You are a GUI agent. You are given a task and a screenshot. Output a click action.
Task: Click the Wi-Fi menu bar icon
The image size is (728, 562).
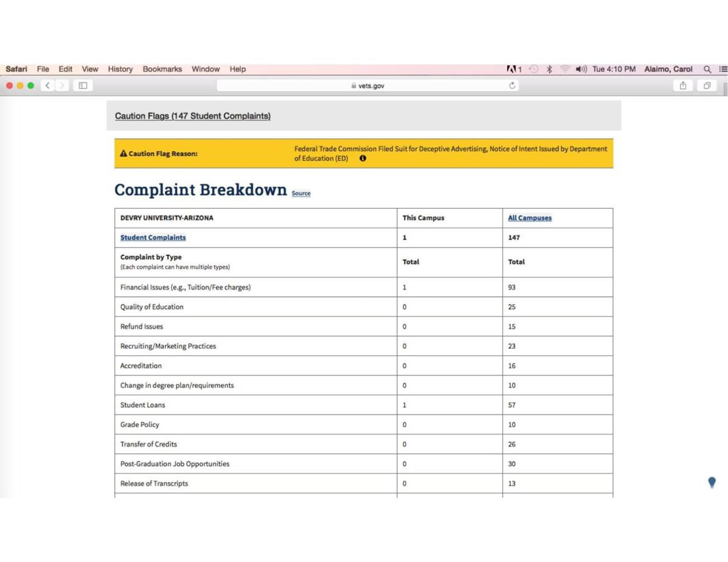(565, 69)
